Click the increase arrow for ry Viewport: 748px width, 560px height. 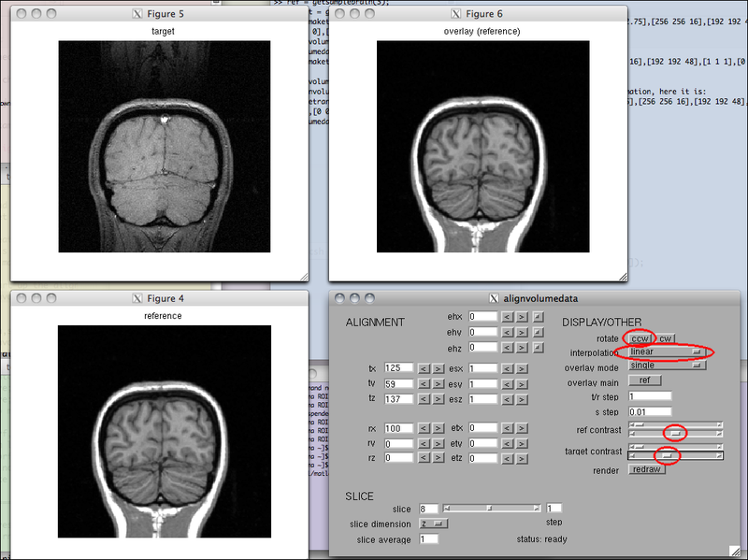pos(438,443)
